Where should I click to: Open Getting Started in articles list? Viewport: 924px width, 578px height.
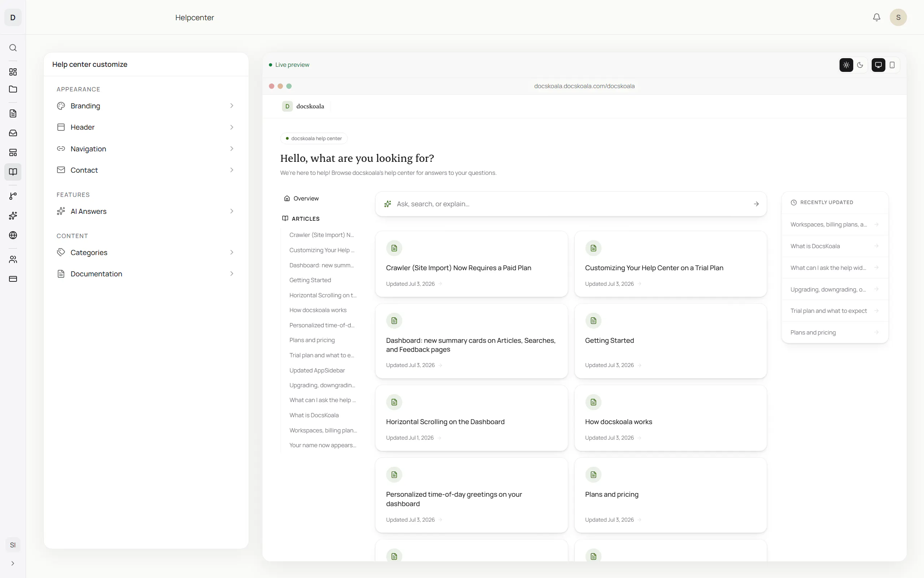coord(310,280)
